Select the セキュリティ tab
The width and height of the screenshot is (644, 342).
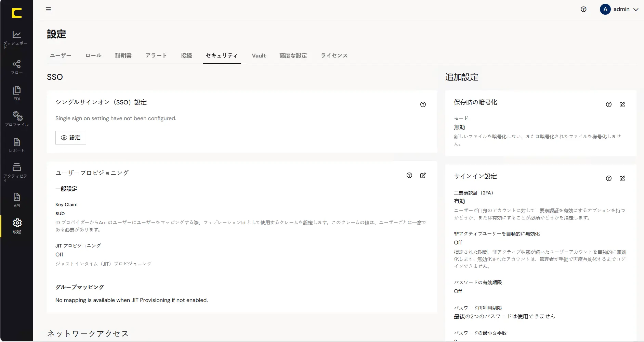coord(222,55)
